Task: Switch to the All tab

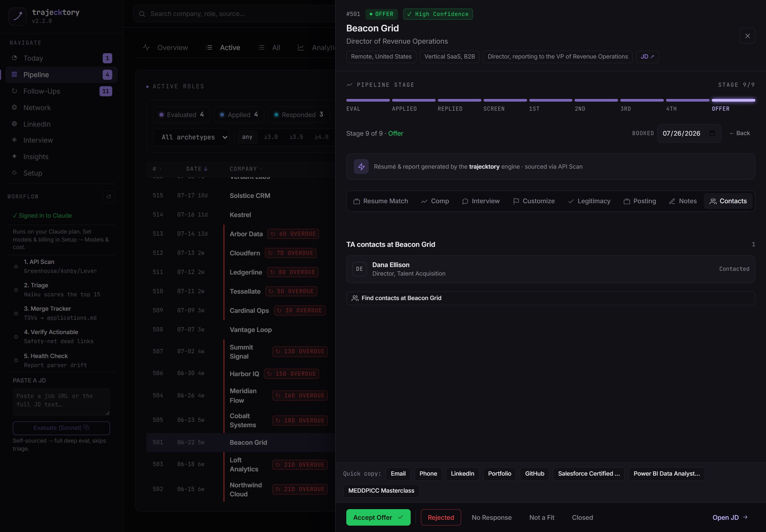Action: [269, 48]
